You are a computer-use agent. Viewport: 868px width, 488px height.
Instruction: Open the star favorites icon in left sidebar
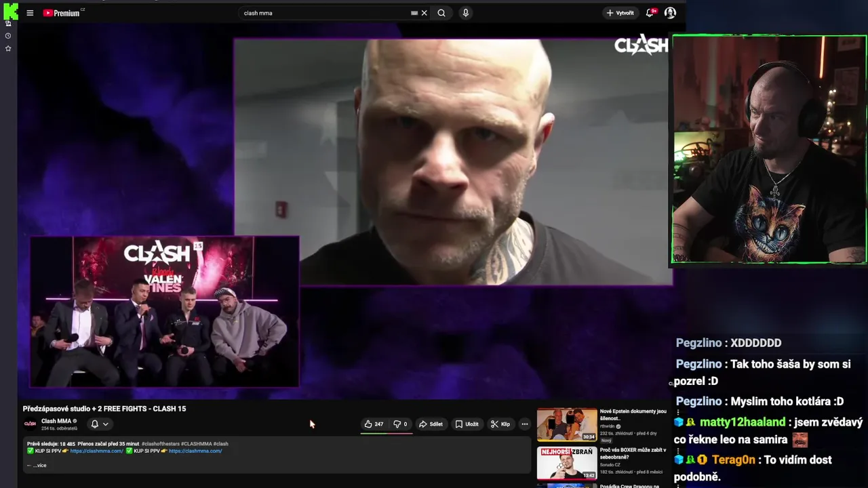click(8, 49)
